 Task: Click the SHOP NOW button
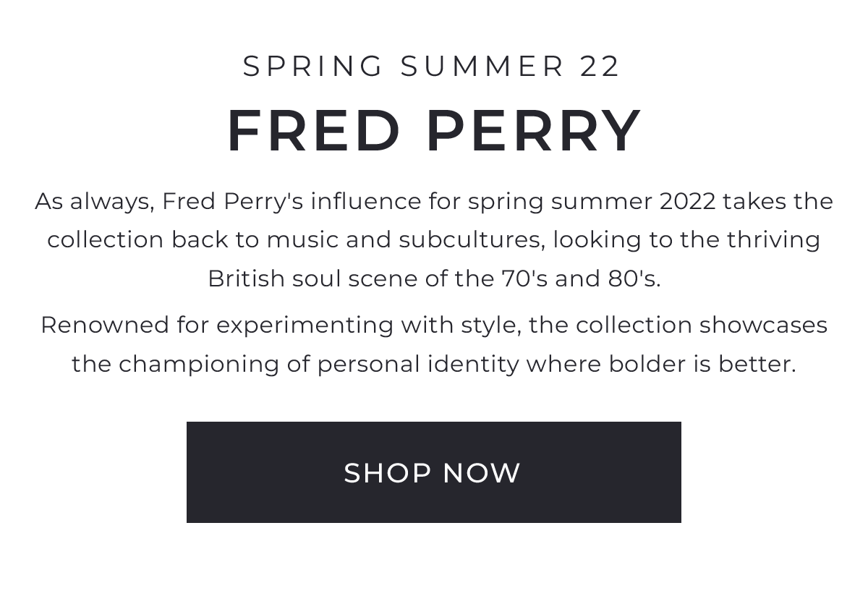click(x=434, y=472)
